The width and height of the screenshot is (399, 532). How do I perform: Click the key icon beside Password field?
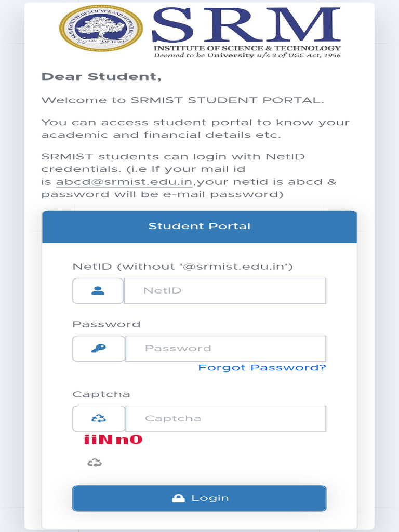99,349
